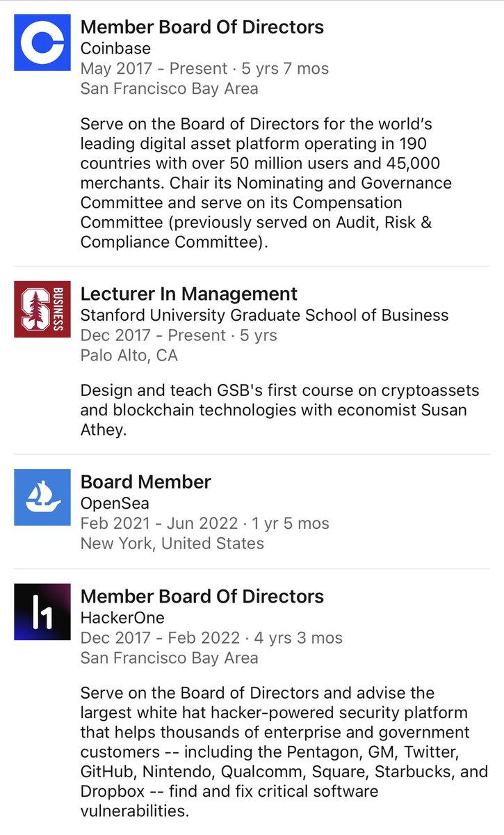
Task: Select the HackerOne logo icon
Action: (42, 612)
